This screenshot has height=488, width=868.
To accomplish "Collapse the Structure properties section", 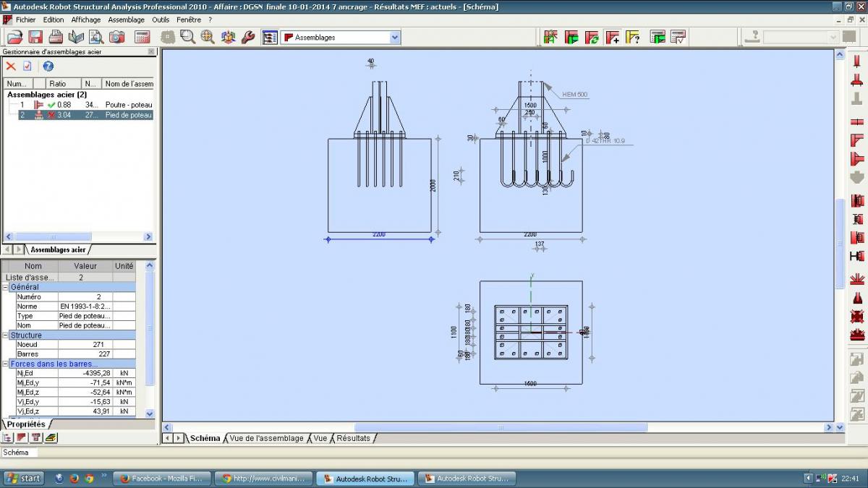I will pos(6,335).
